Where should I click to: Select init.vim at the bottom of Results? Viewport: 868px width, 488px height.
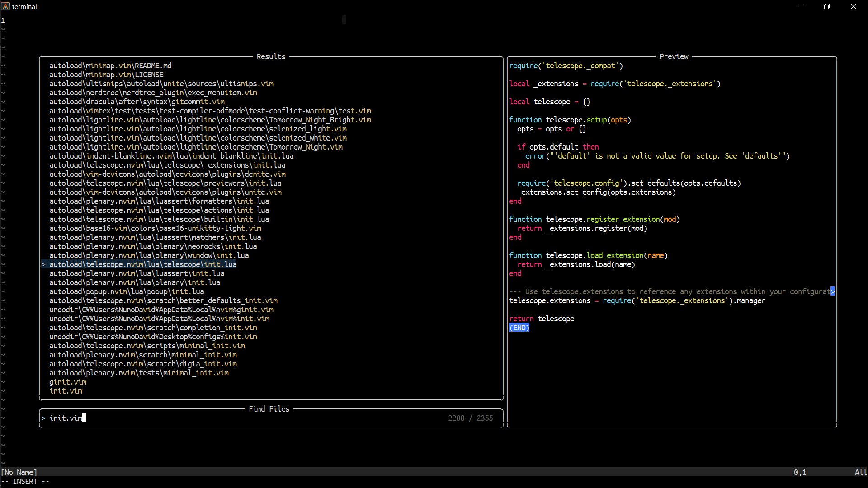pyautogui.click(x=66, y=391)
